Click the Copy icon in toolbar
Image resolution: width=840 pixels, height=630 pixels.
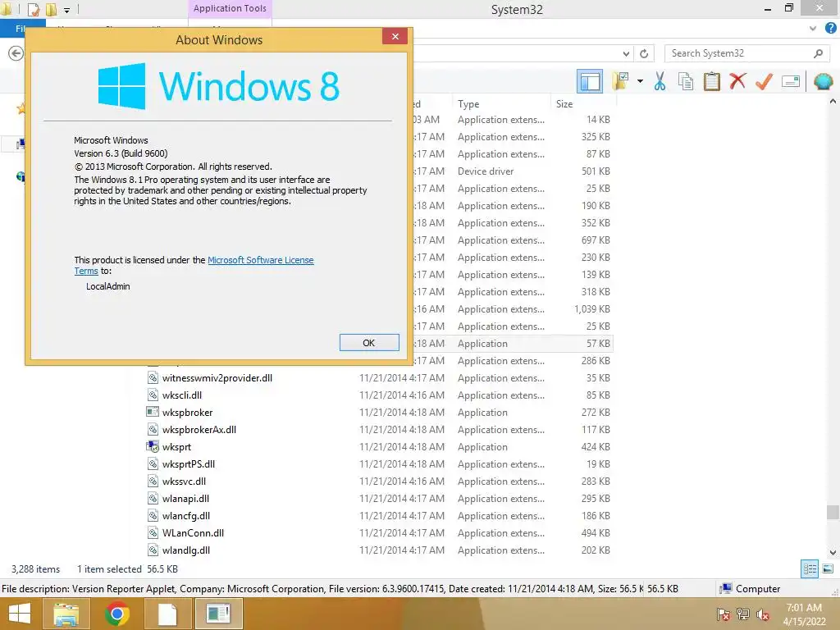(x=686, y=81)
